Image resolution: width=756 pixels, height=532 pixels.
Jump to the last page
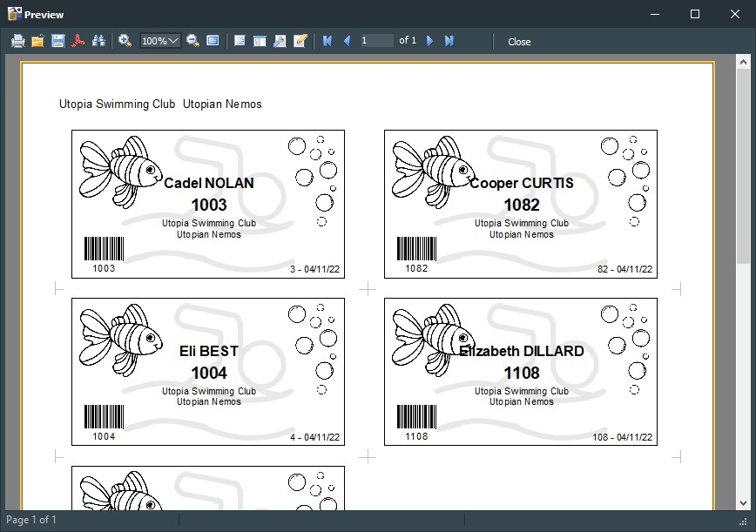pyautogui.click(x=449, y=41)
